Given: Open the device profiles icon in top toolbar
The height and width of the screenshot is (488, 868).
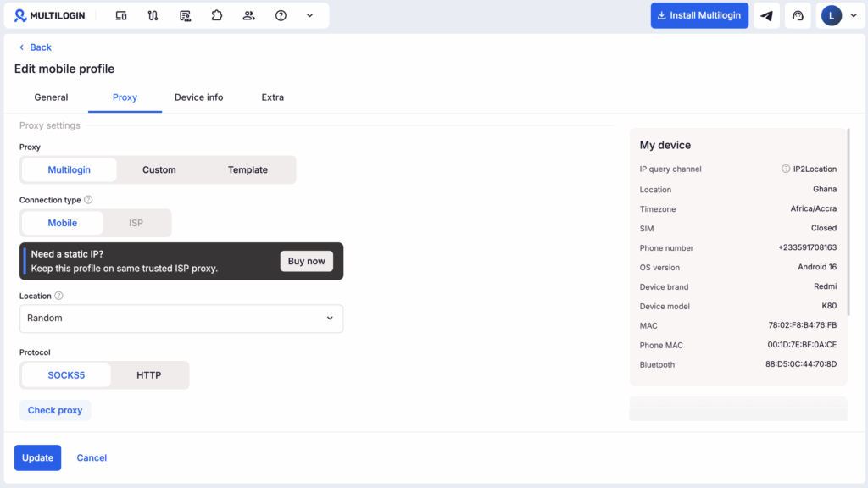Looking at the screenshot, I should tap(120, 15).
